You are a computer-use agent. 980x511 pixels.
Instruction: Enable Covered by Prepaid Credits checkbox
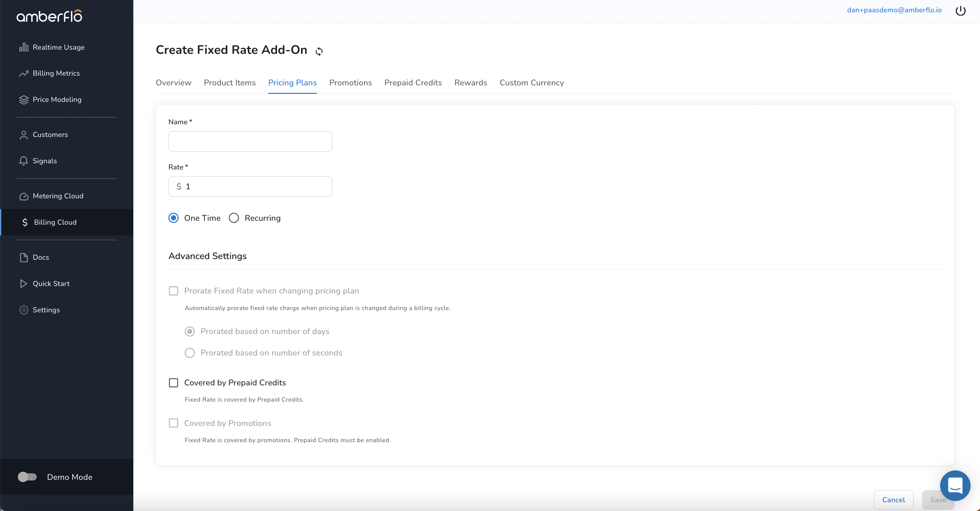point(174,383)
